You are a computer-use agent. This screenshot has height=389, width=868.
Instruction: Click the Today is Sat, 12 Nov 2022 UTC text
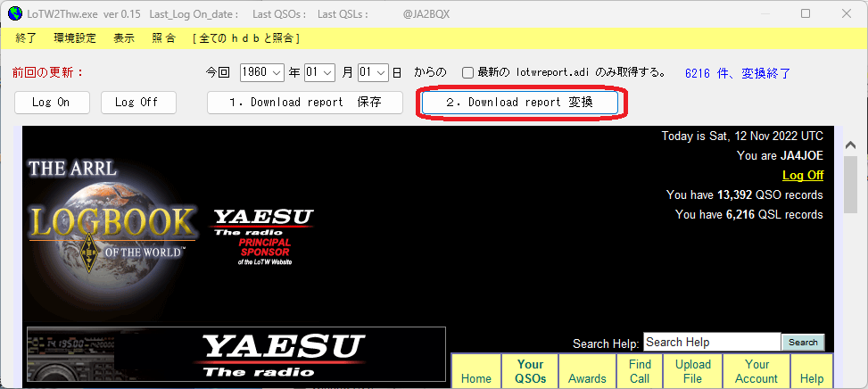click(742, 136)
